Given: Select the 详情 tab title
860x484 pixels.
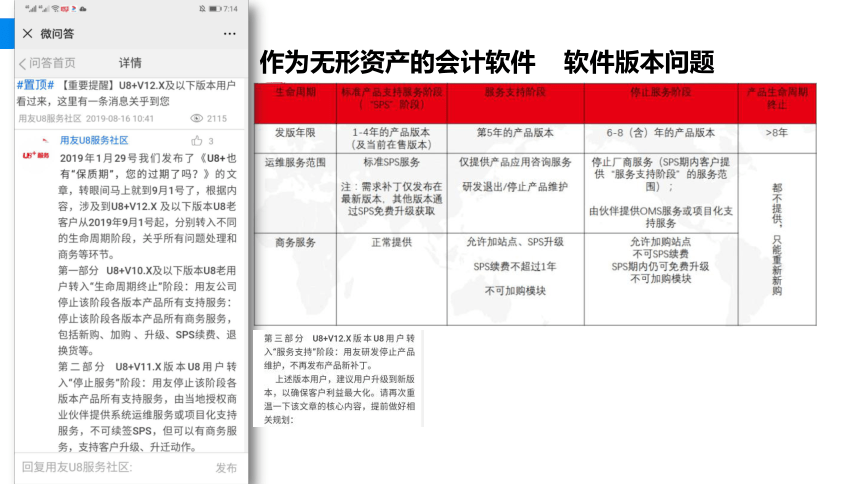Looking at the screenshot, I should [x=130, y=63].
